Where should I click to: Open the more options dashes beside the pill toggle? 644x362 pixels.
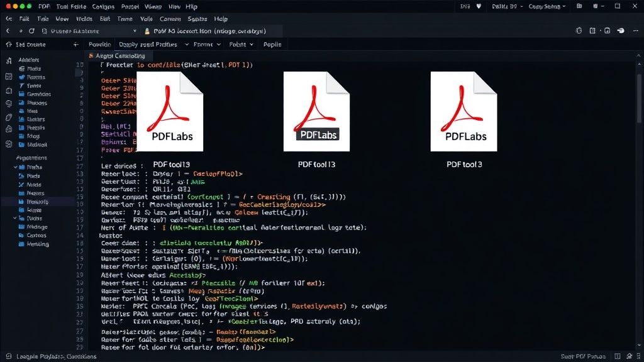tap(636, 31)
